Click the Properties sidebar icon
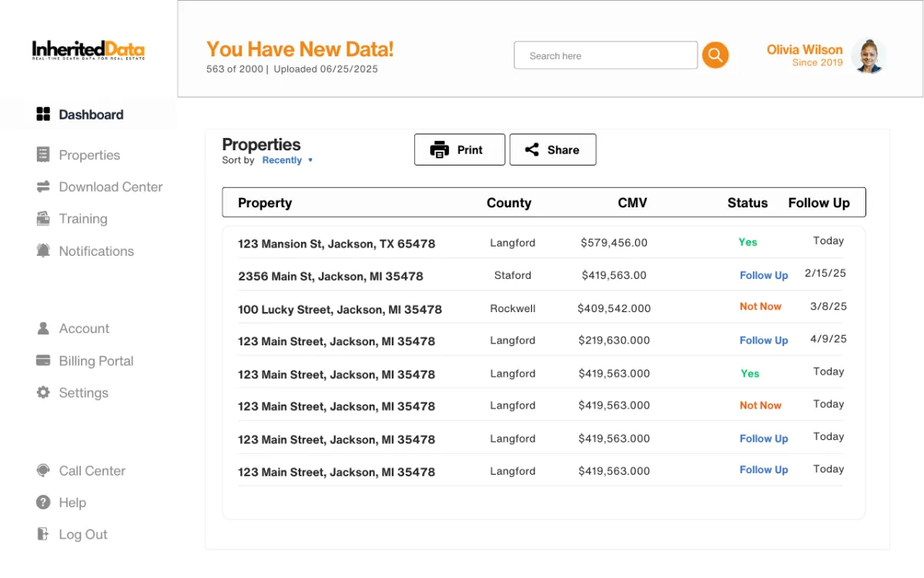Screen dimensions: 924x578 tap(43, 155)
